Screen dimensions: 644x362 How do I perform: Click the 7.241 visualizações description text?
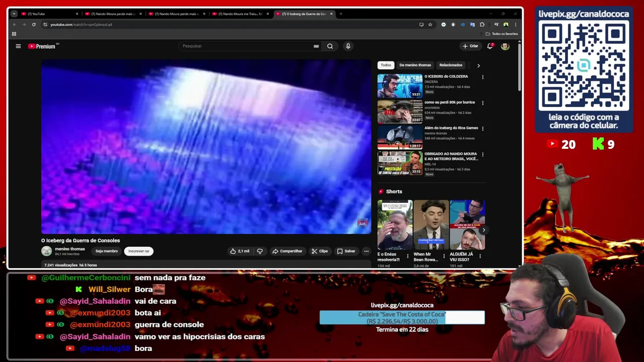[x=70, y=265]
